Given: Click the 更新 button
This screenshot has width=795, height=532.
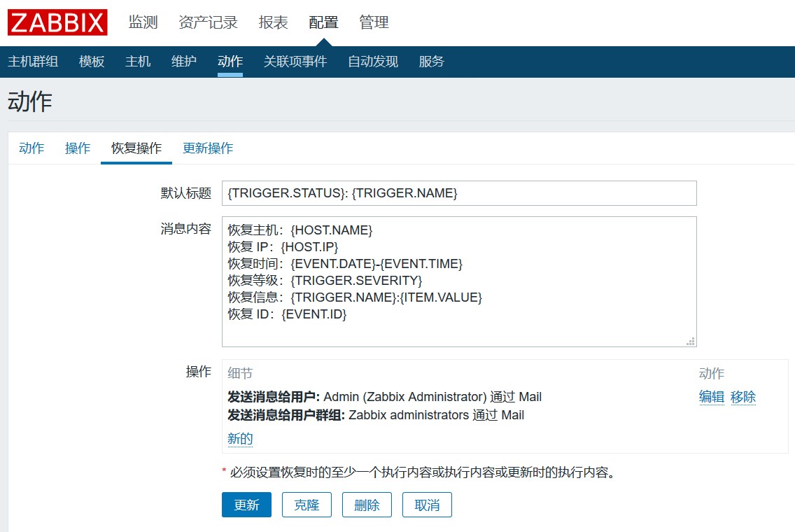Looking at the screenshot, I should 246,505.
